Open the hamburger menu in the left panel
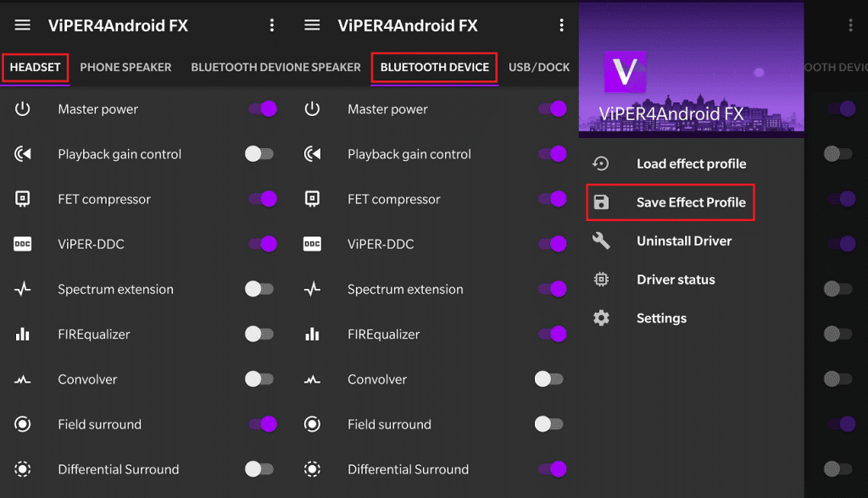This screenshot has height=498, width=868. tap(23, 25)
